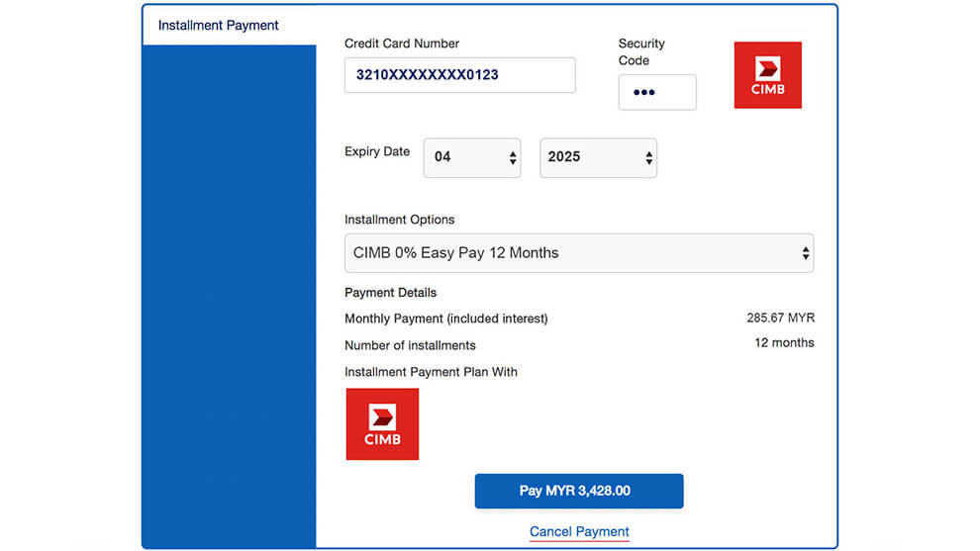The image size is (980, 551).
Task: Open the expiry year dropdown showing 2025
Action: [598, 157]
